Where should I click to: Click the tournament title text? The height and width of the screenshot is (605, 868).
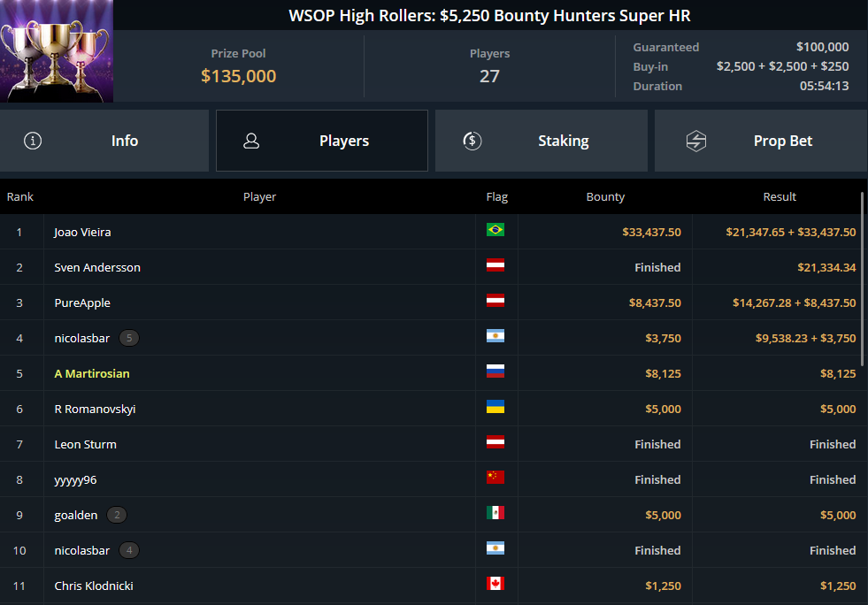click(x=489, y=16)
